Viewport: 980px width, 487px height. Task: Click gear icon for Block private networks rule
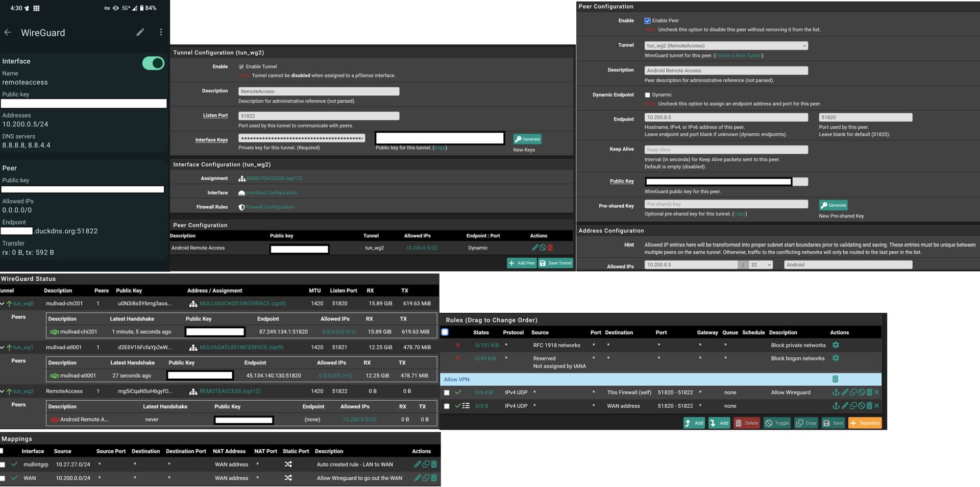(x=836, y=345)
